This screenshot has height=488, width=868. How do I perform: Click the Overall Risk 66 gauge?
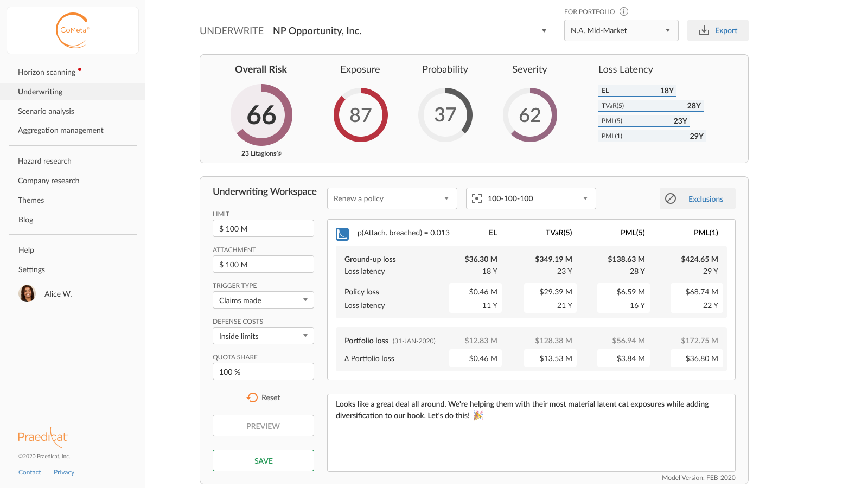(x=261, y=115)
